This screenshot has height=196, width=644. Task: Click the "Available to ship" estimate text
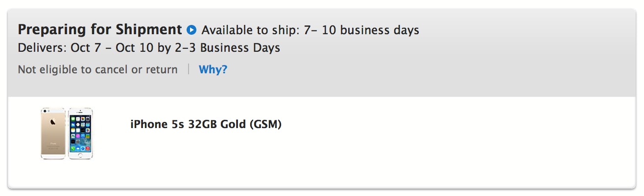pos(310,30)
